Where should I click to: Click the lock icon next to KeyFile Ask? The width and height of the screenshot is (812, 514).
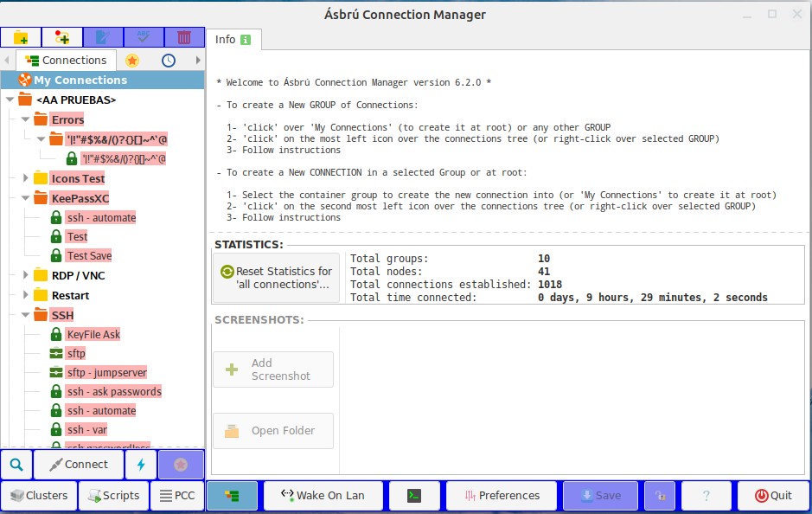click(56, 335)
